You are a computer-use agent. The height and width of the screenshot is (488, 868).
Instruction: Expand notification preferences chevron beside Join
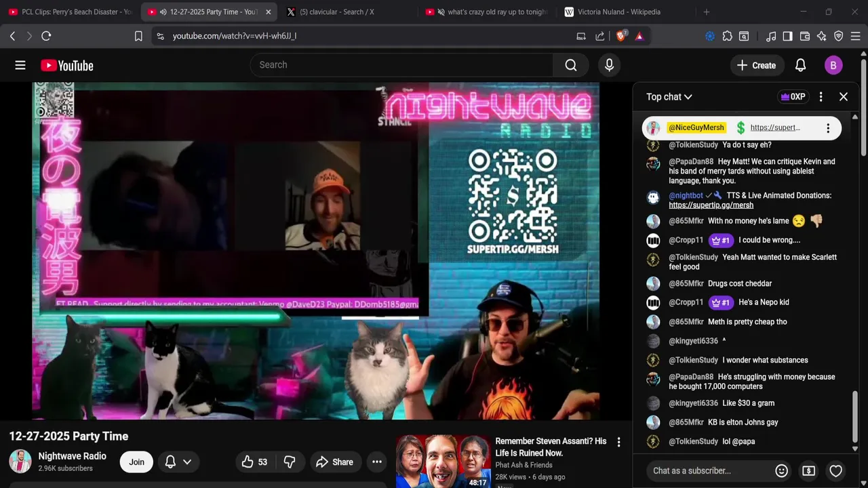pyautogui.click(x=187, y=462)
